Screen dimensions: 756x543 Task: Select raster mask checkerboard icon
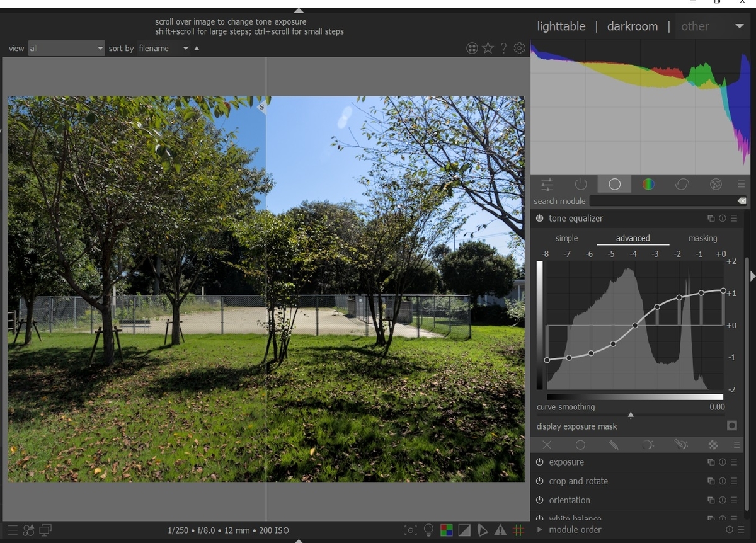713,445
